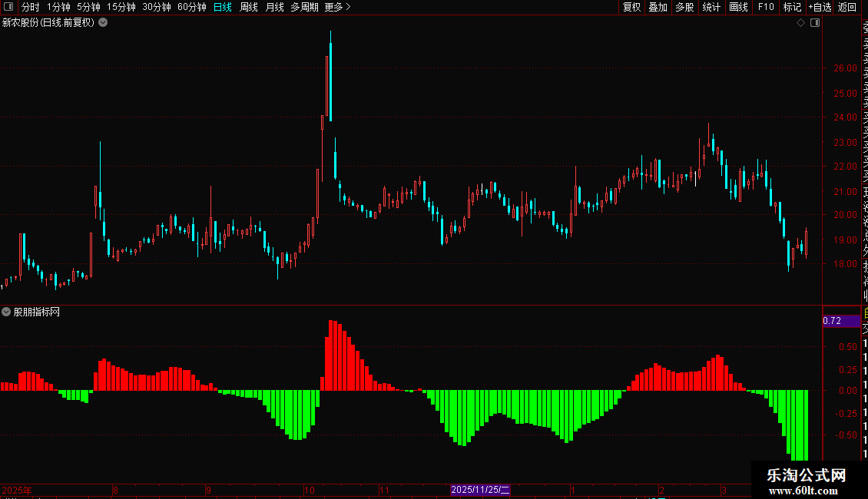The width and height of the screenshot is (868, 499).
Task: Click the 2025年 label on the time axis
Action: (17, 490)
